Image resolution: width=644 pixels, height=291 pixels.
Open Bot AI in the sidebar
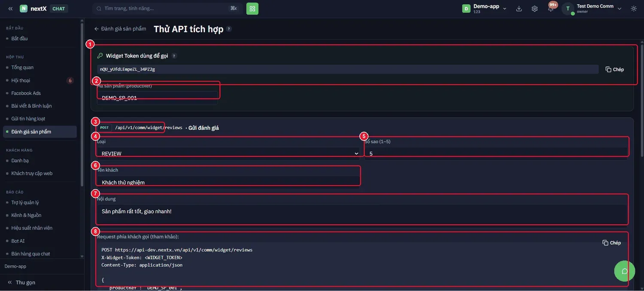pyautogui.click(x=40, y=241)
